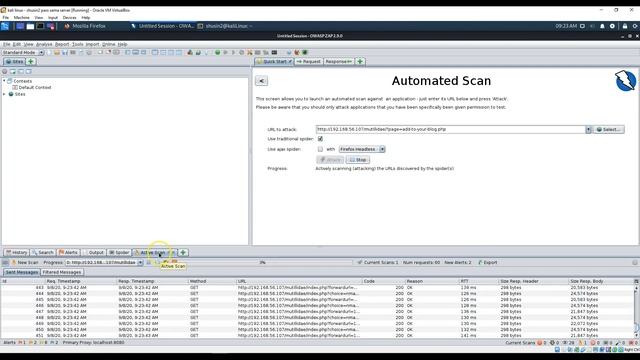This screenshot has height=360, width=640.
Task: Click the Sites globe node icon
Action: [11, 94]
